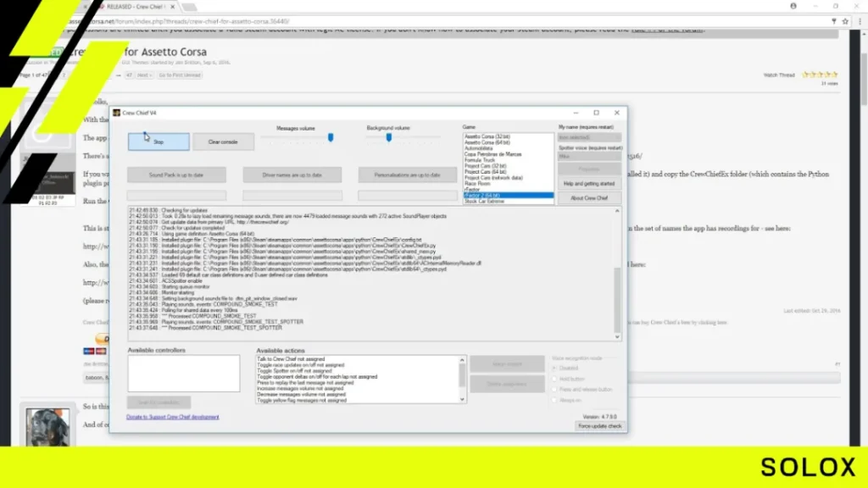This screenshot has height=488, width=868.
Task: Click 'Driver names are up to date' button
Action: click(x=292, y=175)
